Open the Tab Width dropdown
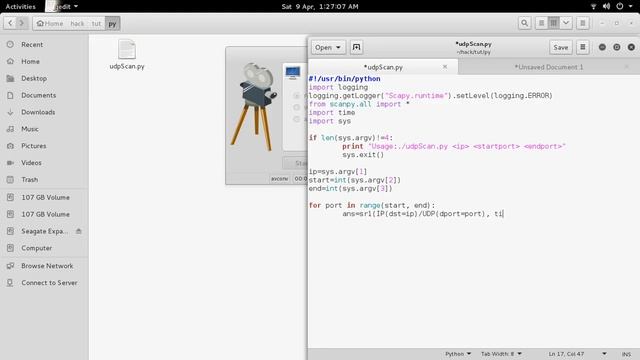The width and height of the screenshot is (640, 360). point(501,354)
